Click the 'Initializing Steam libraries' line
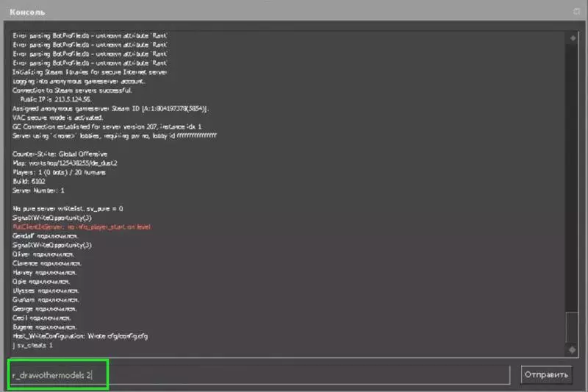Viewport: 588px width, 392px height. [x=90, y=72]
